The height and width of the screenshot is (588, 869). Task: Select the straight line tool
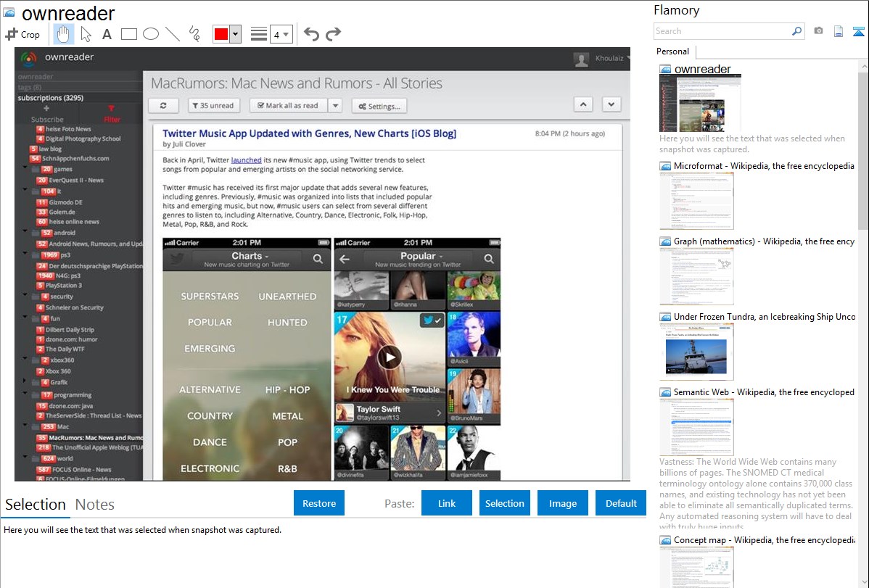[173, 34]
